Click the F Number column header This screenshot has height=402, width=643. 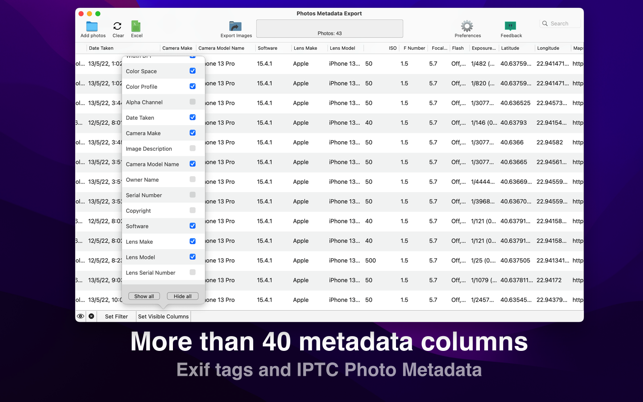[x=414, y=48]
